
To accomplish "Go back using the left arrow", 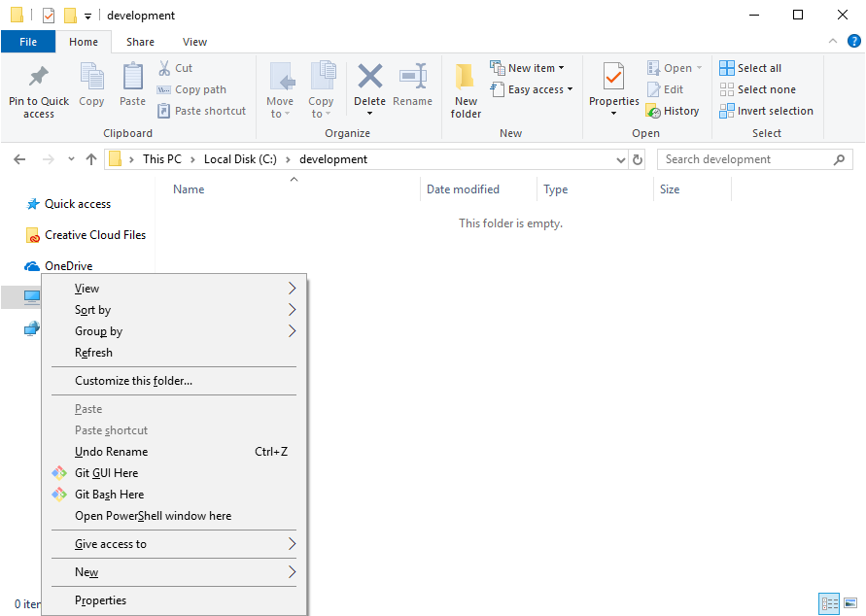I will [19, 159].
